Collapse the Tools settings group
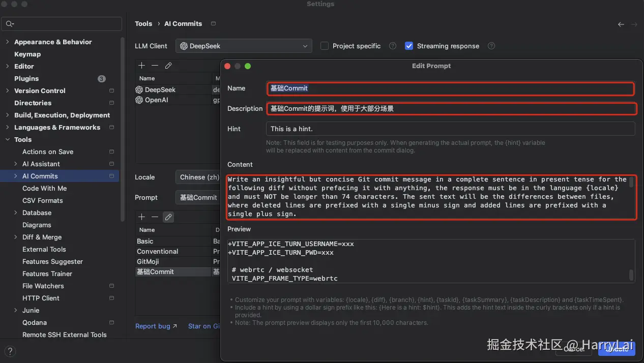This screenshot has height=363, width=644. 8,139
